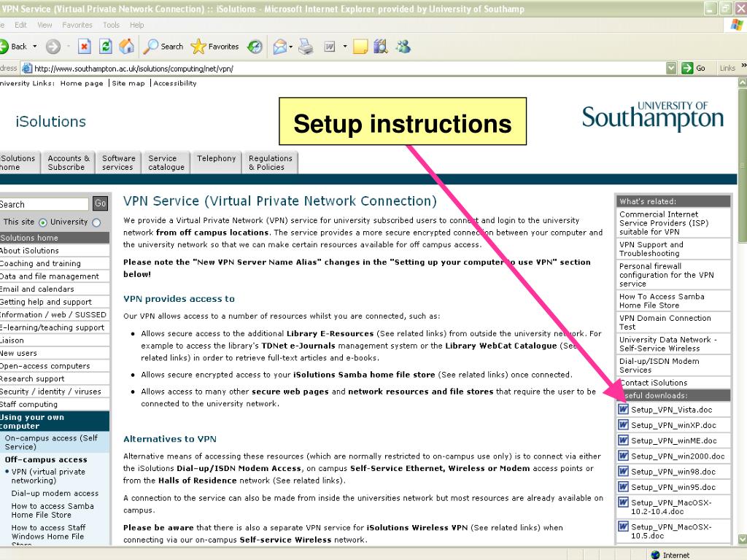Open the View menu

[44, 25]
